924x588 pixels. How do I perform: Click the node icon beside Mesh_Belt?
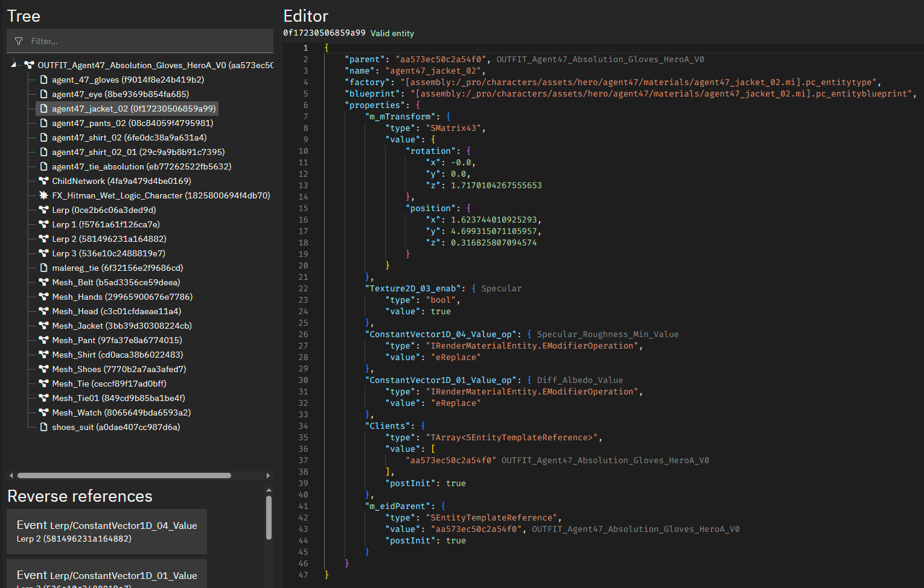[x=43, y=282]
